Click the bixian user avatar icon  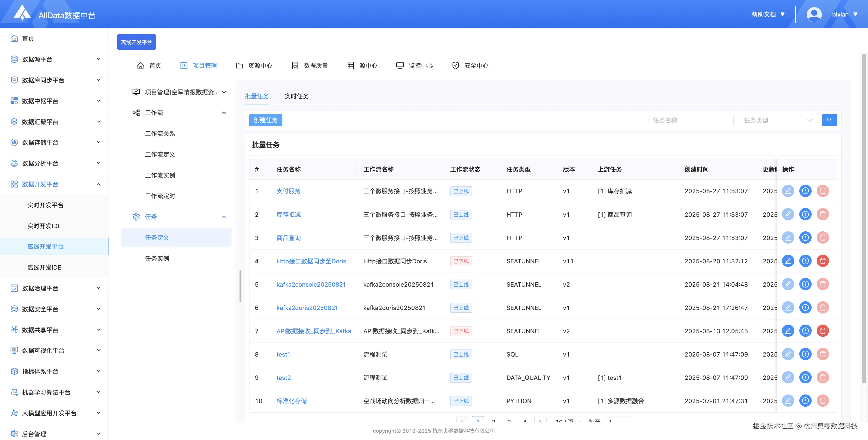pos(814,14)
